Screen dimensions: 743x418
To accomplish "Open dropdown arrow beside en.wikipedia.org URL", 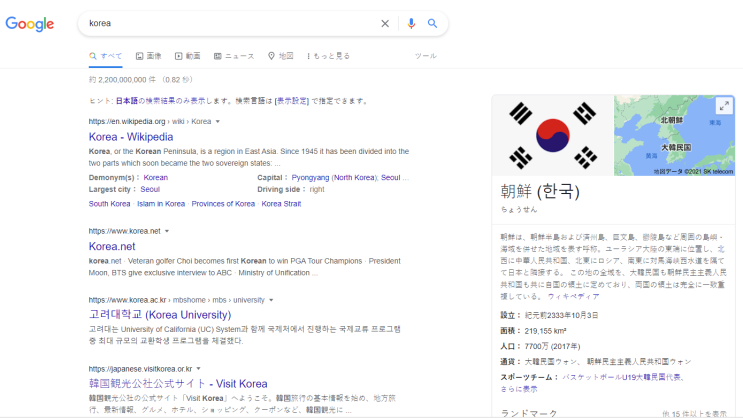I will click(x=217, y=122).
